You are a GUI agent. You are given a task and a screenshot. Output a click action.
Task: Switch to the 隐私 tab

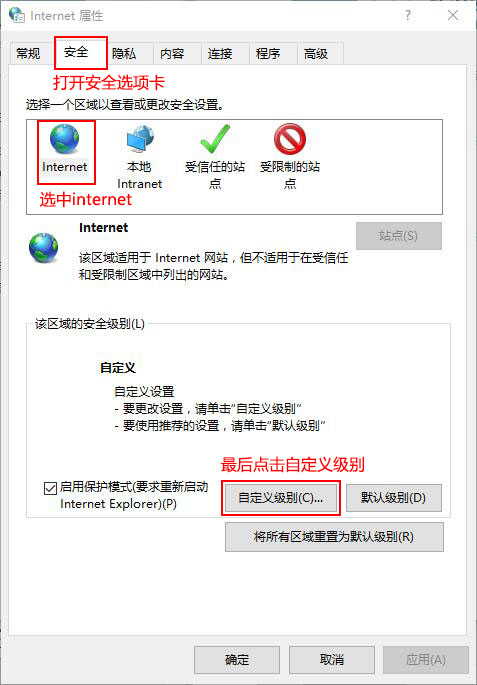(x=124, y=54)
